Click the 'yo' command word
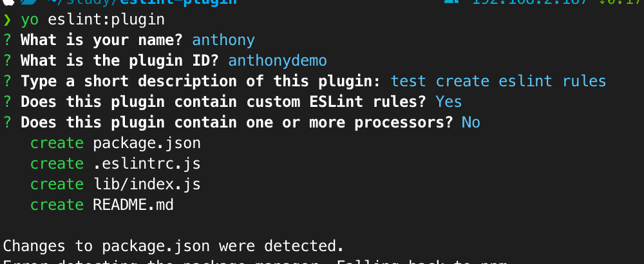644x264 pixels. click(x=30, y=21)
